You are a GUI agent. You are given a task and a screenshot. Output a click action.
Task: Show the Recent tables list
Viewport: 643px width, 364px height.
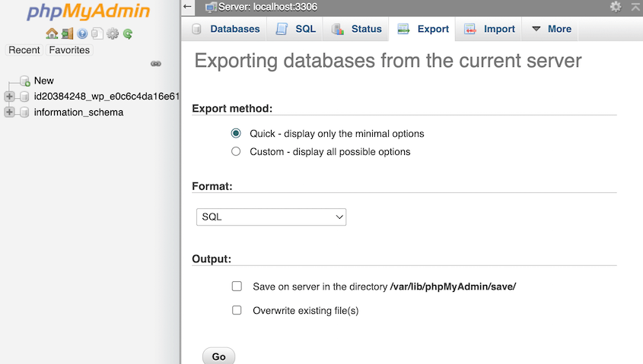(24, 50)
